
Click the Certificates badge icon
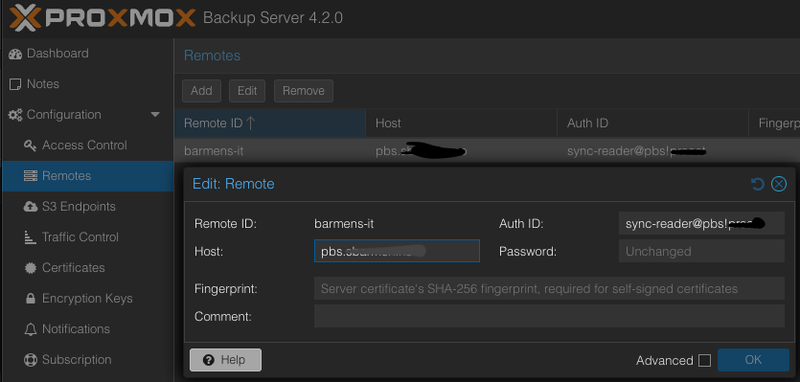(31, 268)
